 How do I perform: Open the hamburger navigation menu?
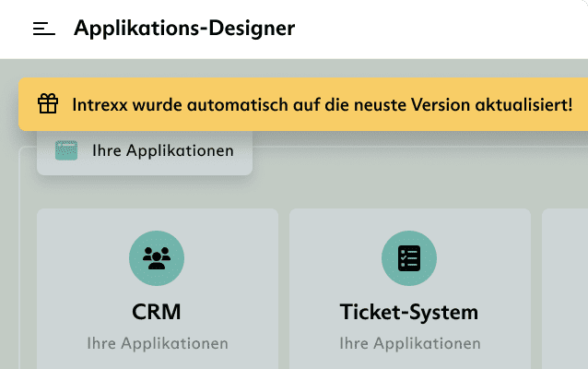pos(44,29)
